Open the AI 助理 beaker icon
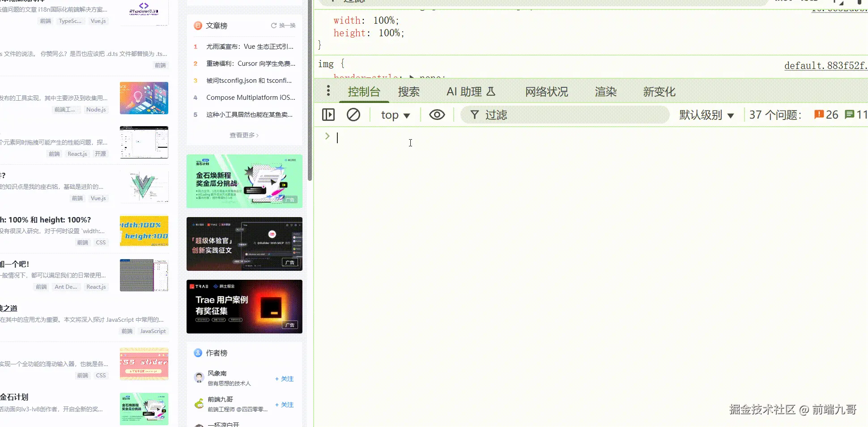The height and width of the screenshot is (427, 868). [x=491, y=91]
